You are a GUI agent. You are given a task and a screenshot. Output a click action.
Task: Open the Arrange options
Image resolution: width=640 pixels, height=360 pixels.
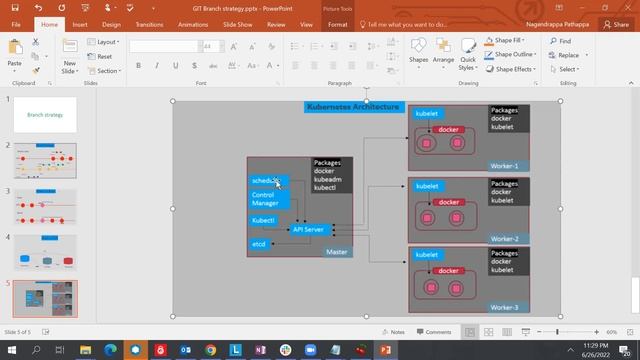pyautogui.click(x=443, y=54)
